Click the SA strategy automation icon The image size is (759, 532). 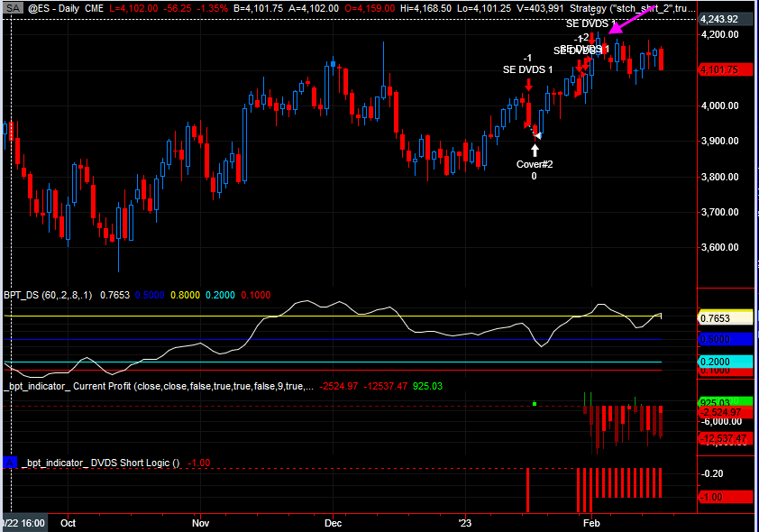pyautogui.click(x=13, y=7)
